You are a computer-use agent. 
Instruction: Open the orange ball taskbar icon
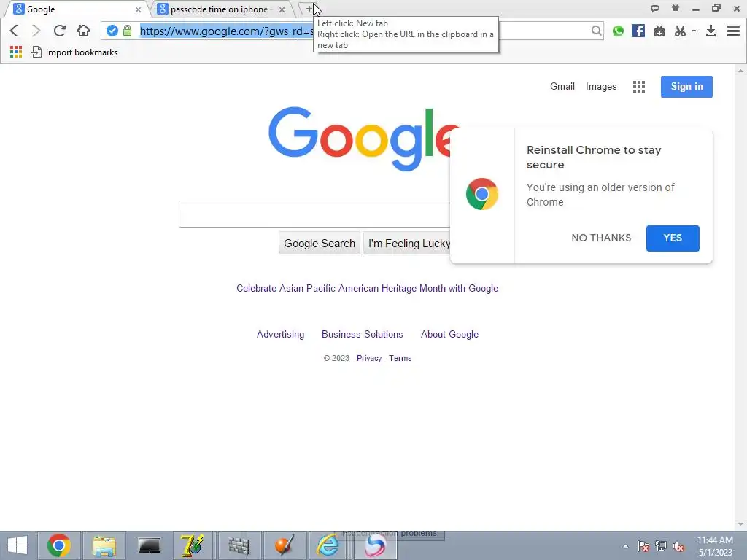pos(285,545)
